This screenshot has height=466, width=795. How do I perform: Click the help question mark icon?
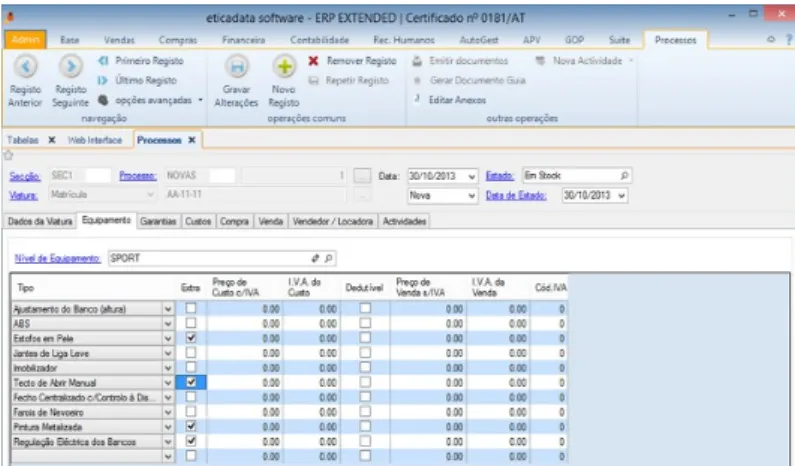click(x=788, y=39)
